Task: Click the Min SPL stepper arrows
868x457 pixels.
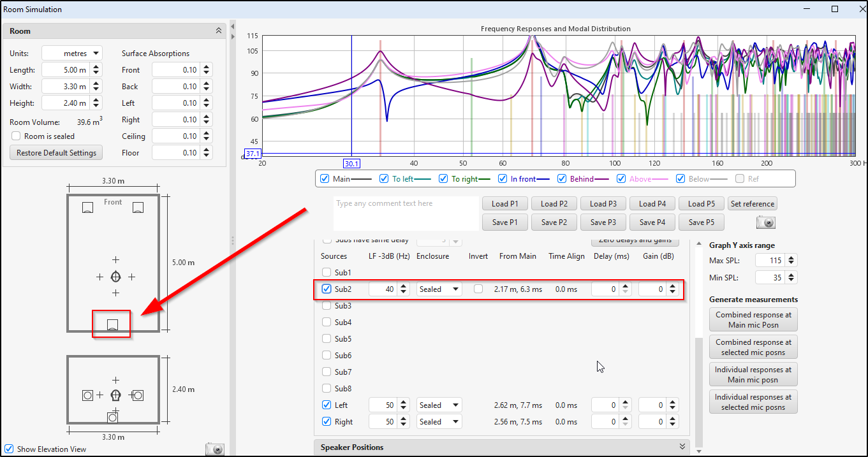Action: 791,277
